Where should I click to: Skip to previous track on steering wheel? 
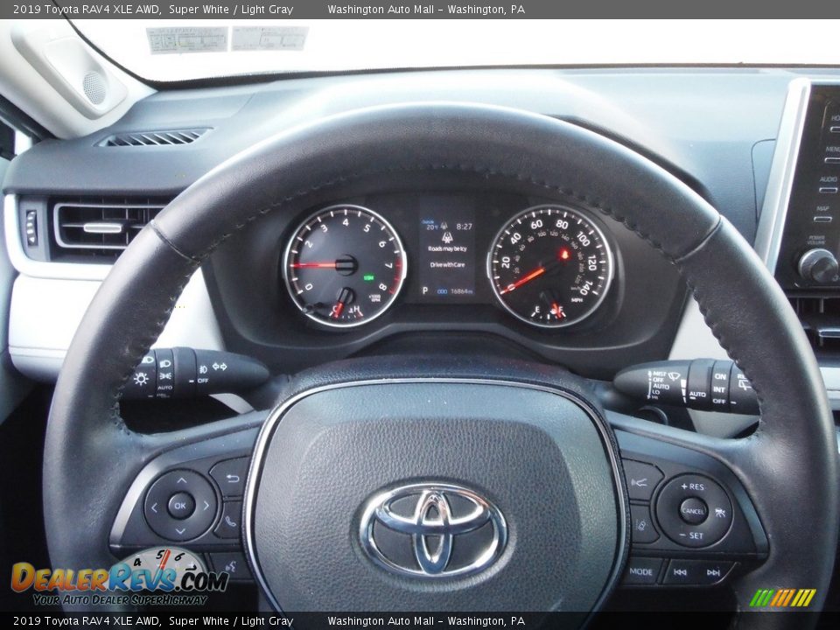click(681, 572)
